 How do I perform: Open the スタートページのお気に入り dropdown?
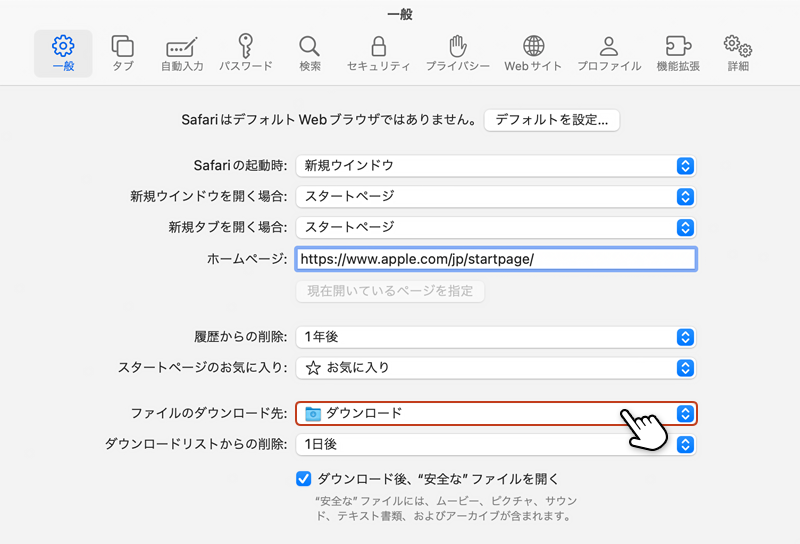tap(496, 368)
